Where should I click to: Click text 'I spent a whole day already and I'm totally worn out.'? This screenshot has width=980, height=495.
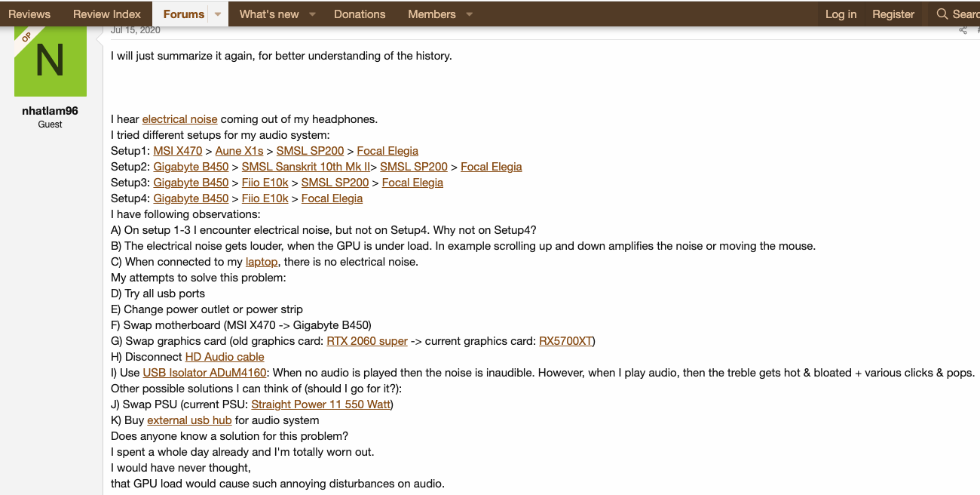243,452
